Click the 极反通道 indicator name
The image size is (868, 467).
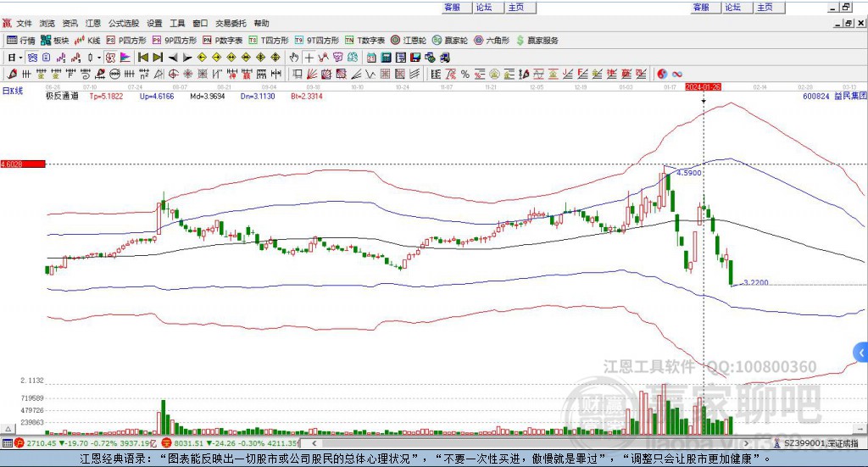(62, 96)
